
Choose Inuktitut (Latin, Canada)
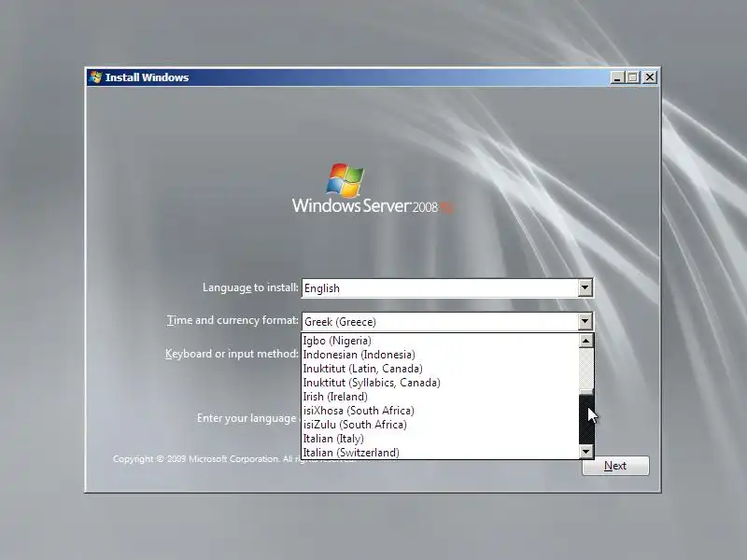pos(440,369)
